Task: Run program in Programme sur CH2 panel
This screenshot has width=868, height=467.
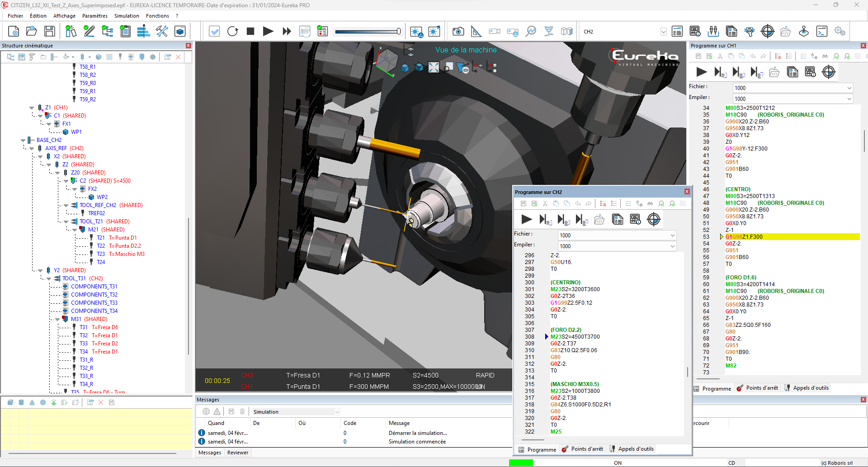Action: (527, 219)
